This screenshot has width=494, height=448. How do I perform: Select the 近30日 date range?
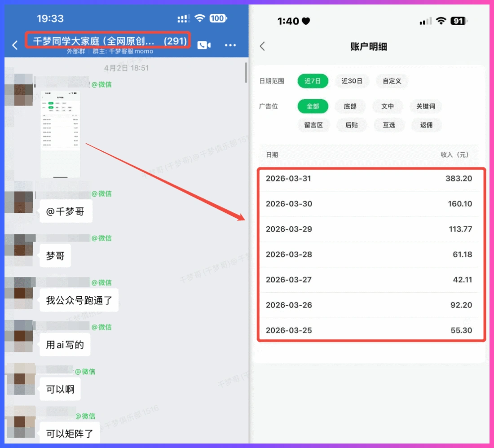pyautogui.click(x=352, y=81)
